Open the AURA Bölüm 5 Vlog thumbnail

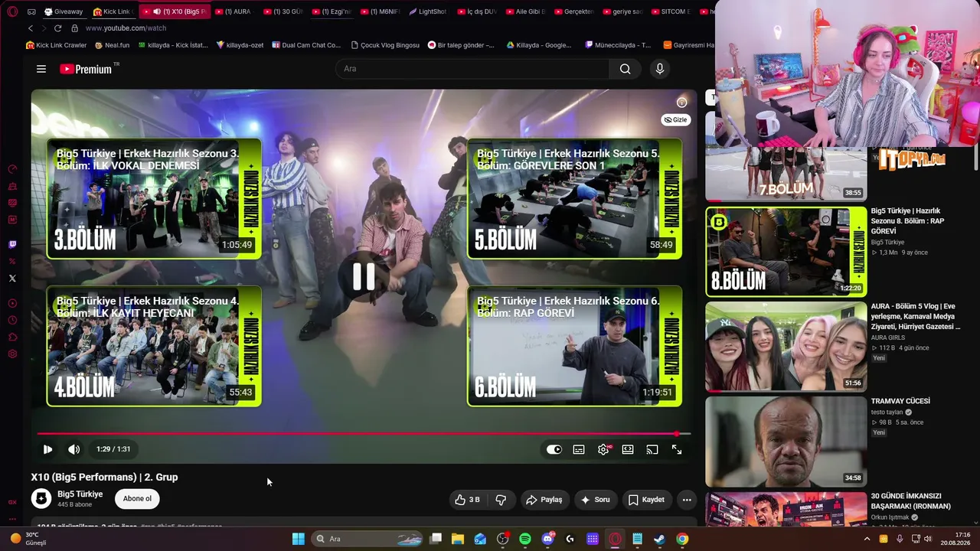click(x=786, y=346)
